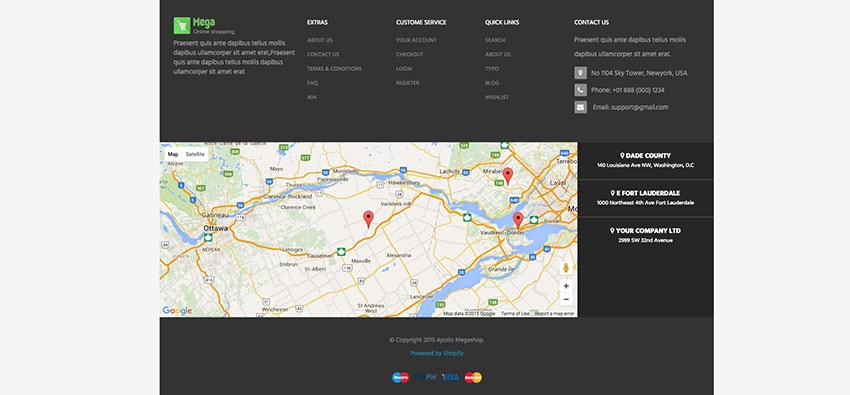
Task: Zoom out with the map minus button
Action: point(566,299)
